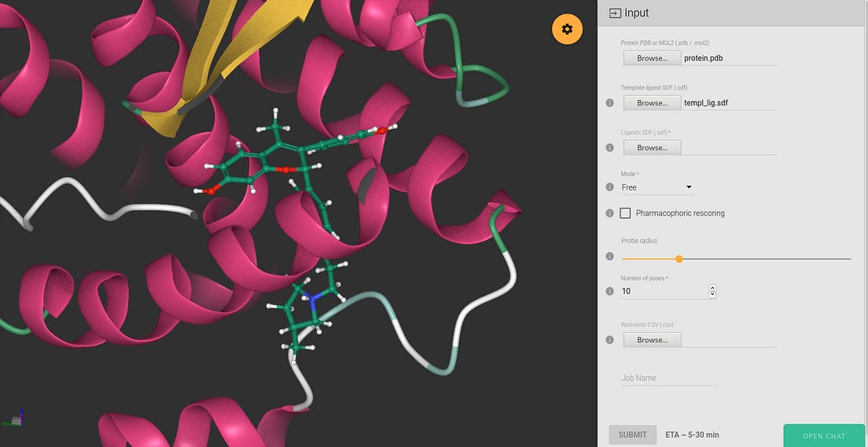Open the Mode dropdown set to Free
868x447 pixels.
point(657,188)
